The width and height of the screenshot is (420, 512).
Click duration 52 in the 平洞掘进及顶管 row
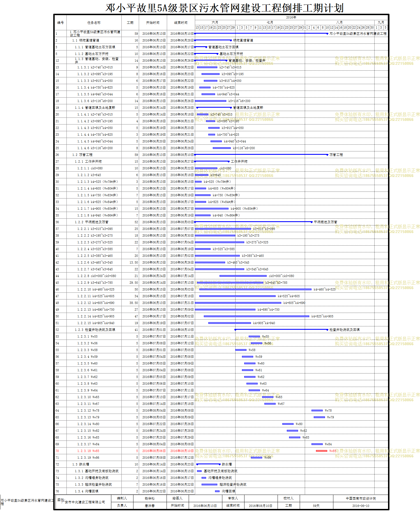(x=136, y=222)
